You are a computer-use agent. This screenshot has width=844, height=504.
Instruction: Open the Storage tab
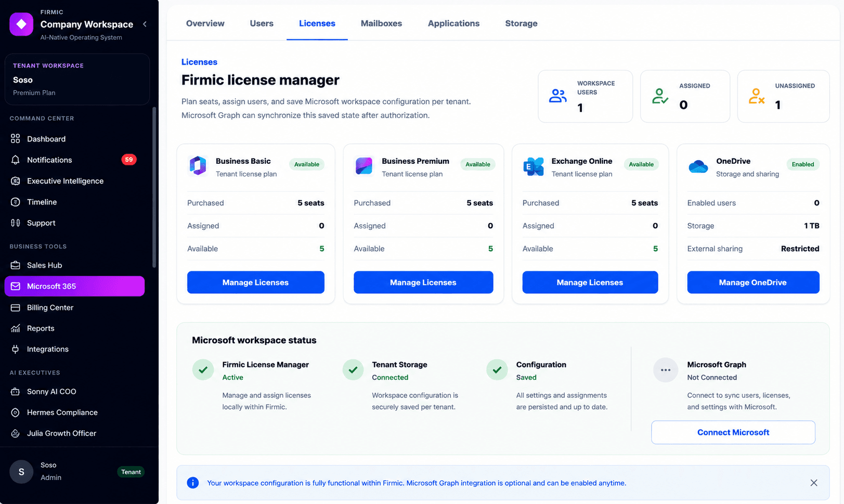(x=521, y=23)
